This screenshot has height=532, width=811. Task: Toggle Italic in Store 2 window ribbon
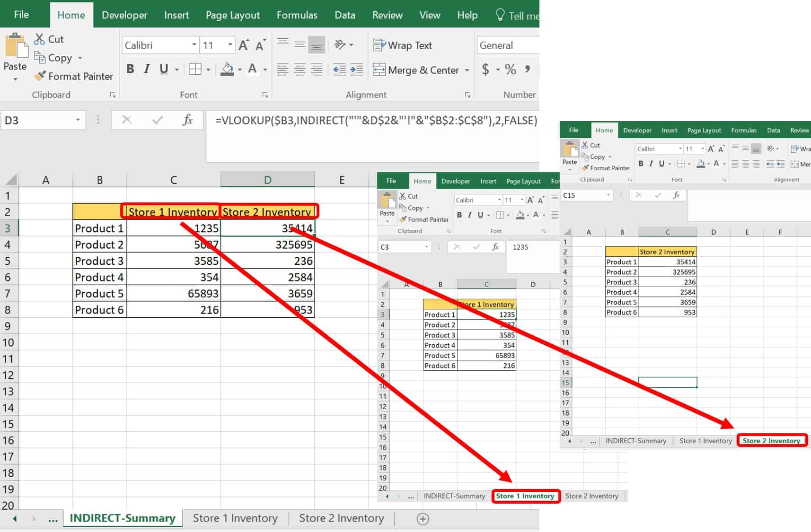(651, 164)
